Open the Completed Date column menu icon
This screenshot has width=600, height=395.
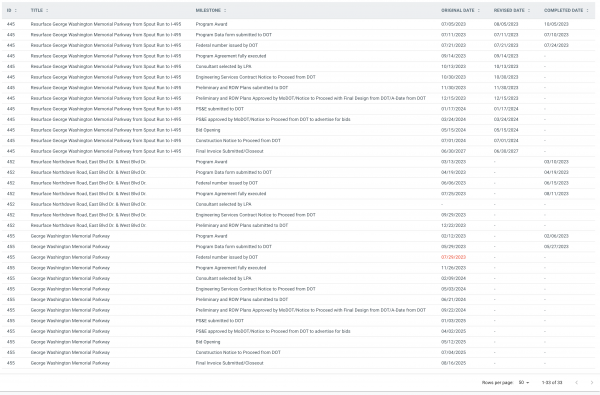coord(587,10)
